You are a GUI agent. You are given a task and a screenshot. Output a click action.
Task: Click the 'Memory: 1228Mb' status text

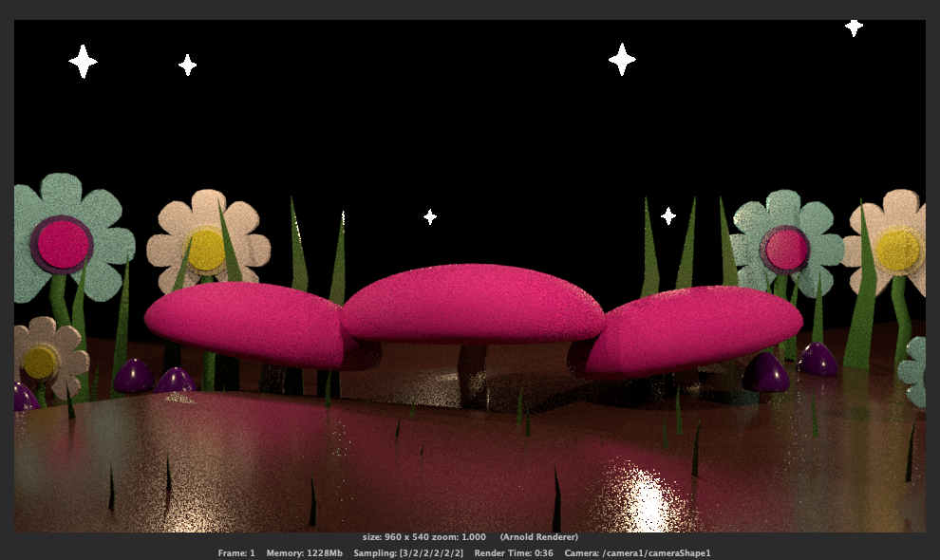click(304, 552)
